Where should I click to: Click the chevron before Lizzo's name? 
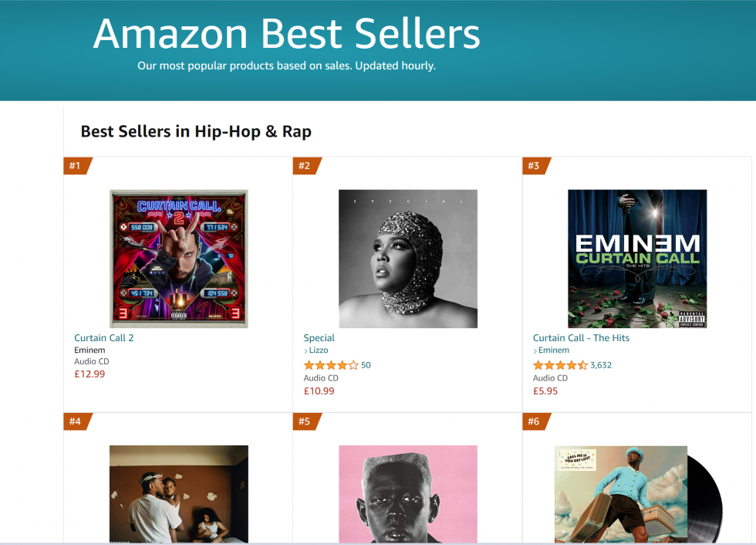coord(305,350)
